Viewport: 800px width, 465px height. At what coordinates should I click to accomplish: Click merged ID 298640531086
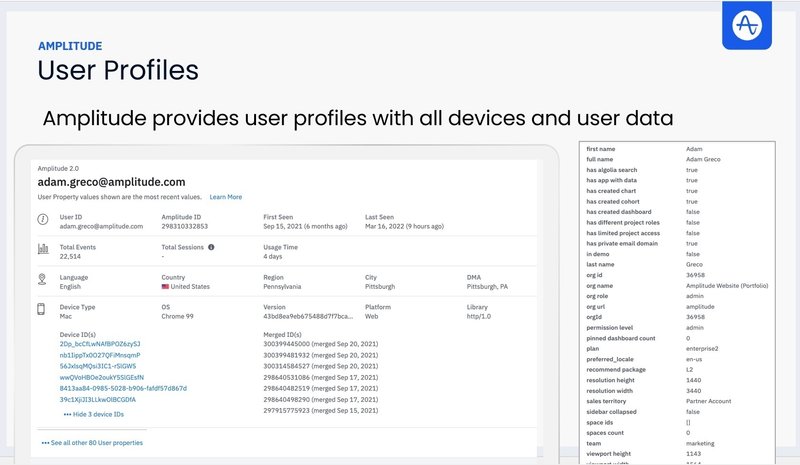coord(320,378)
